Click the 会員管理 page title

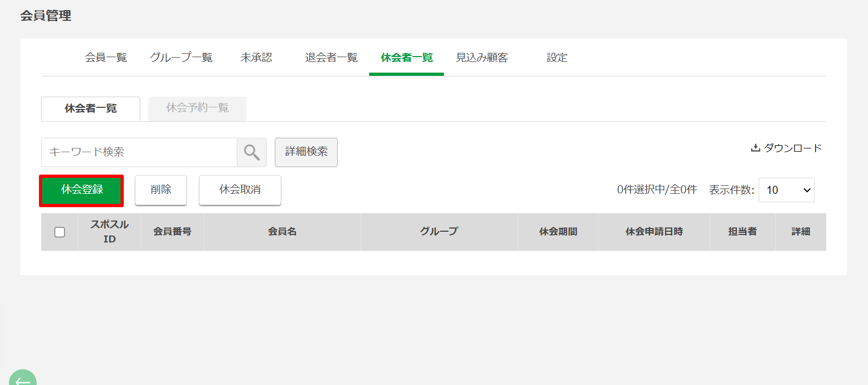tap(46, 16)
